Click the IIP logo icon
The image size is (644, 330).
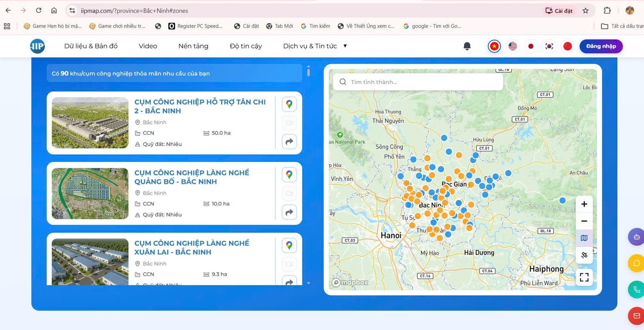coord(37,46)
